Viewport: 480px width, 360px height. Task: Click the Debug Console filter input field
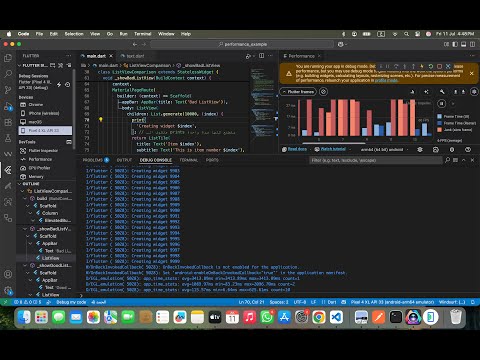376,160
